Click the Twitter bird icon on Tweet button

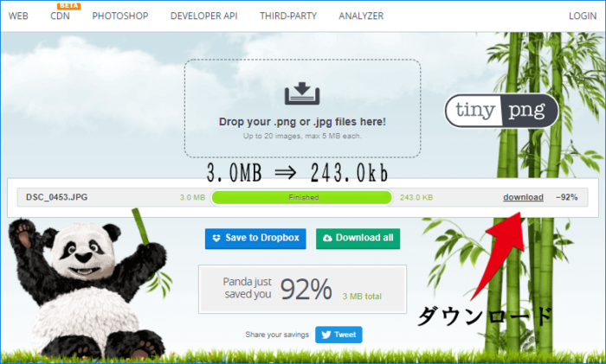click(326, 335)
